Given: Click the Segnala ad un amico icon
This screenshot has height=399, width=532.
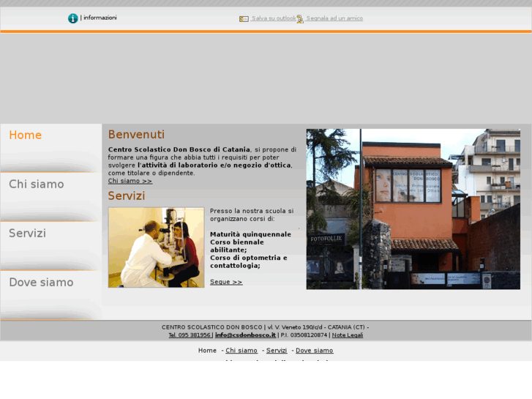Looking at the screenshot, I should coord(300,19).
